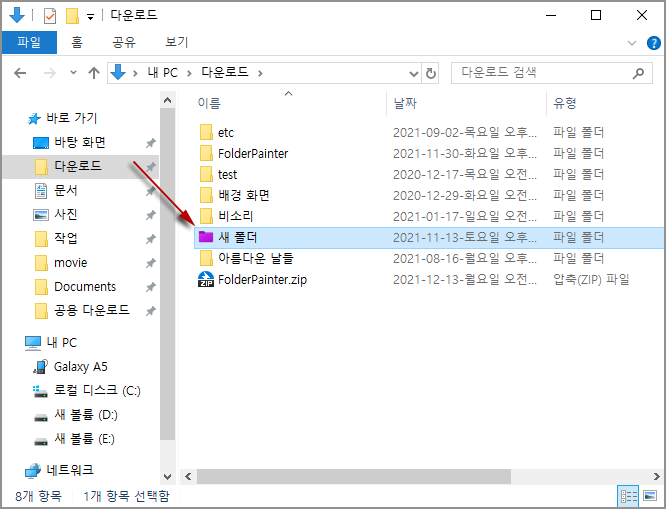Viewport: 666px width, 509px height.
Task: Sort by the 유형 column header
Action: click(564, 103)
